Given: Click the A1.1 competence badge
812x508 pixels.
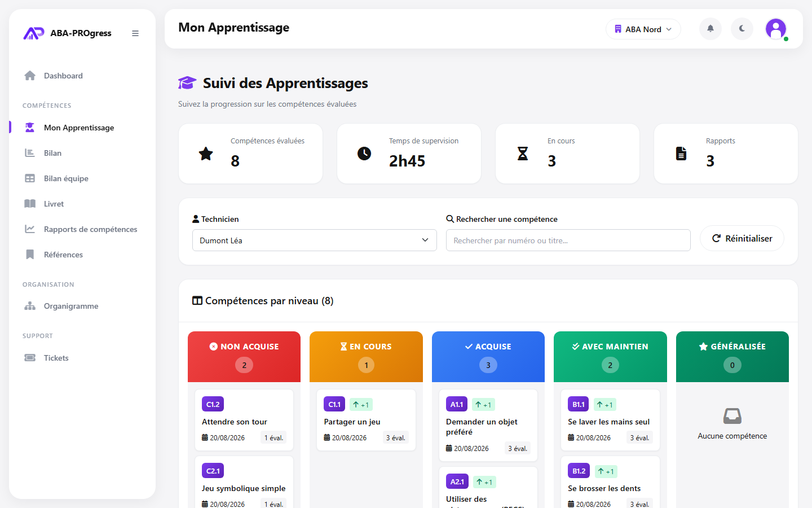Looking at the screenshot, I should click(x=457, y=404).
